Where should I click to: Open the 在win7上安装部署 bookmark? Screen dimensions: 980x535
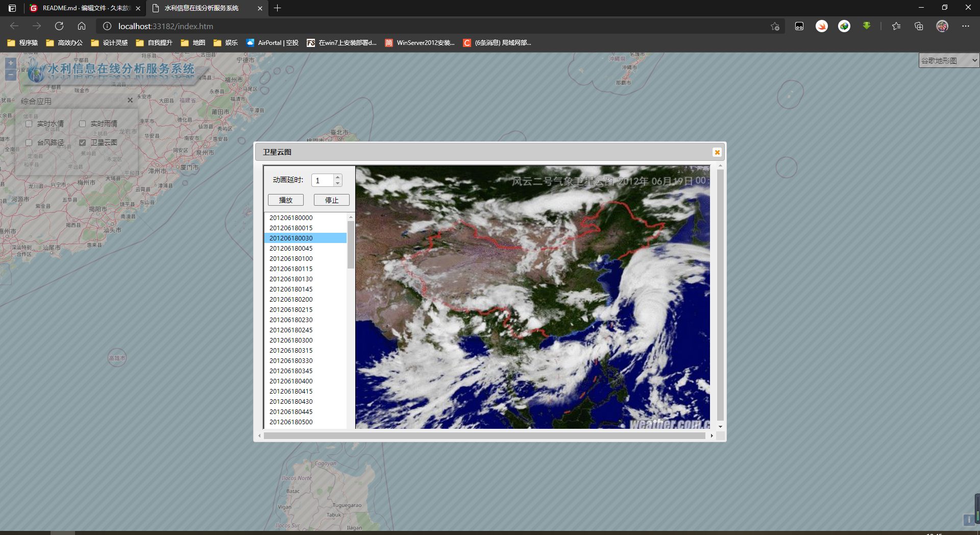[x=342, y=43]
